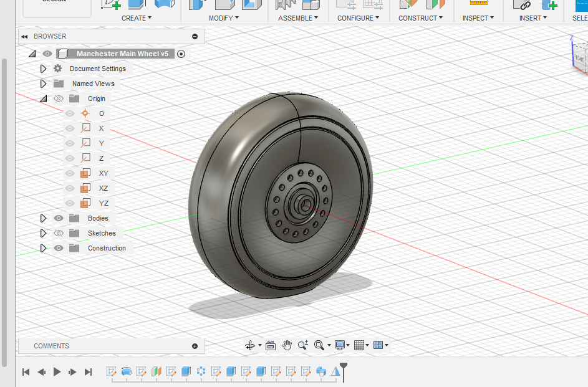Open the INSPECT menu
The width and height of the screenshot is (588, 387).
coord(478,18)
